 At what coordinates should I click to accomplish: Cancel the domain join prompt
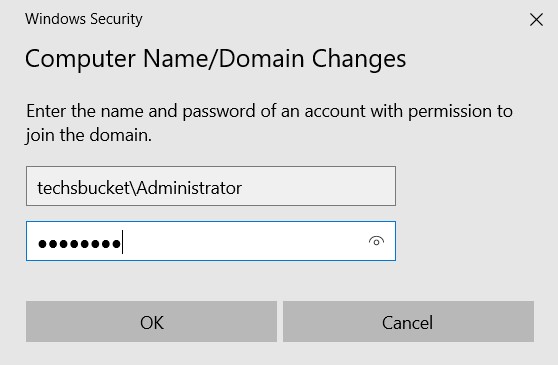coord(408,322)
